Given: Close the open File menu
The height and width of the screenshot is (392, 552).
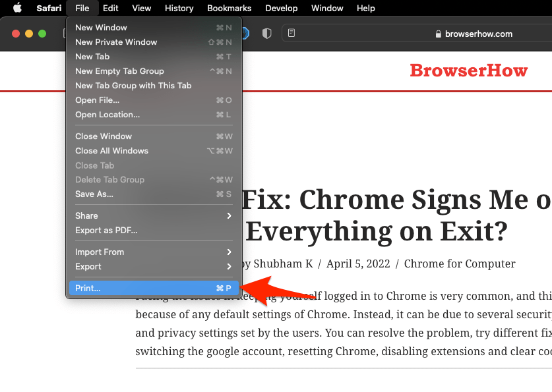Looking at the screenshot, I should 82,8.
